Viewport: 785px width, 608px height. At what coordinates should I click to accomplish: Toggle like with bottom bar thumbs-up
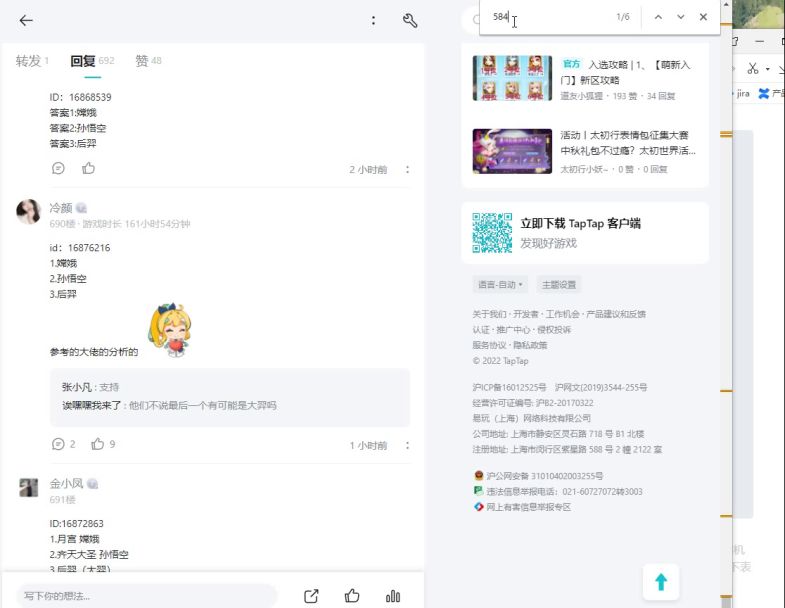pos(352,596)
